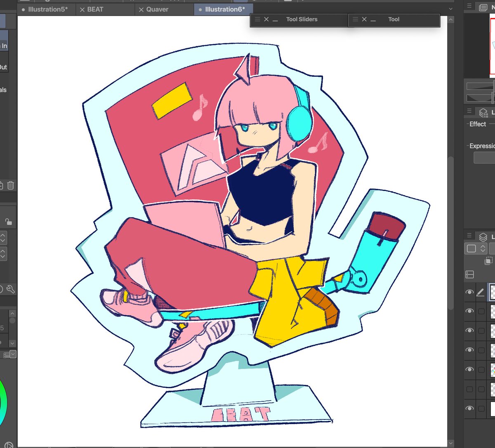Viewport: 495px width, 448px height.
Task: Enable the checkbox on the second layer row
Action: tap(482, 311)
